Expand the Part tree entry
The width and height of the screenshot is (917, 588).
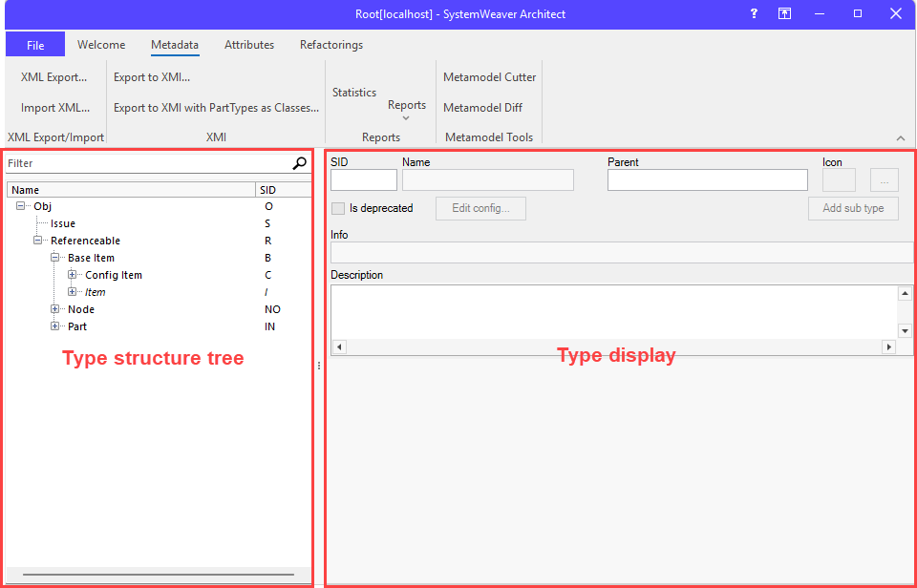pyautogui.click(x=55, y=326)
